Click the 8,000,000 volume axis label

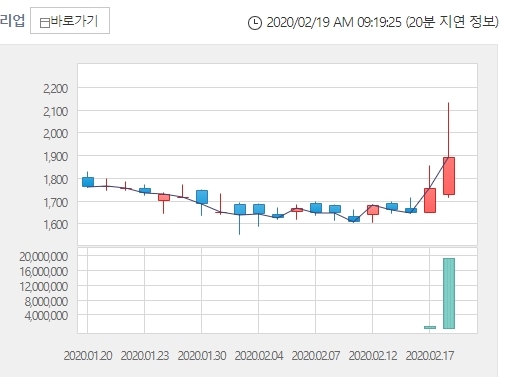tap(46, 302)
